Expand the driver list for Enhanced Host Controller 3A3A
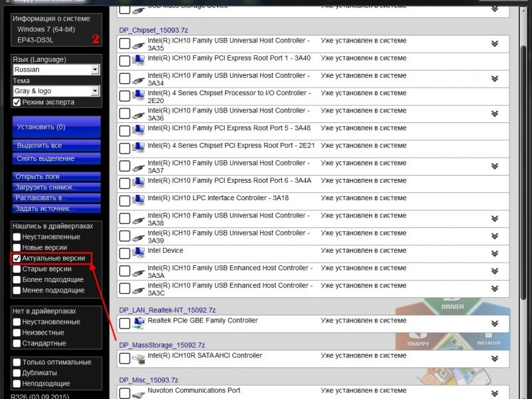The width and height of the screenshot is (532, 399). [495, 271]
